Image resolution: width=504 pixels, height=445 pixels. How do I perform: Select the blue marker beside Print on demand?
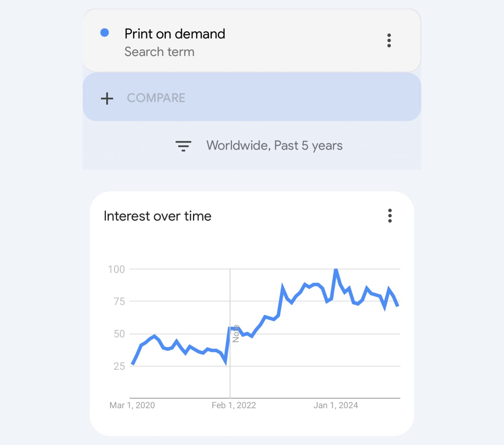click(105, 32)
